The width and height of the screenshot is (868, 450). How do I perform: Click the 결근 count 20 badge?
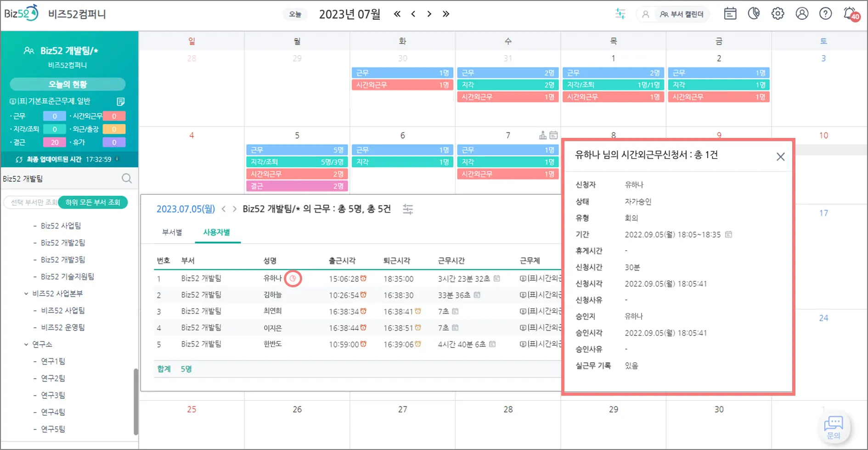(x=55, y=142)
